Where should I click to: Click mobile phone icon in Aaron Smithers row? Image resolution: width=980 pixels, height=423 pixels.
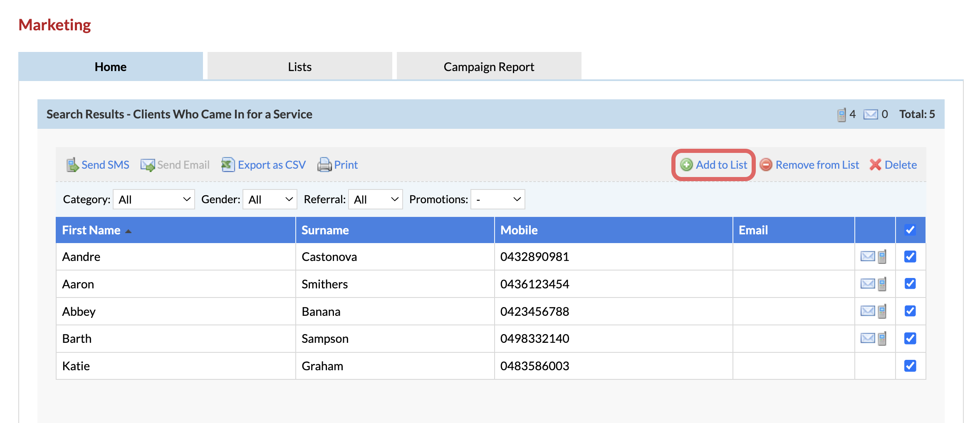(x=882, y=284)
